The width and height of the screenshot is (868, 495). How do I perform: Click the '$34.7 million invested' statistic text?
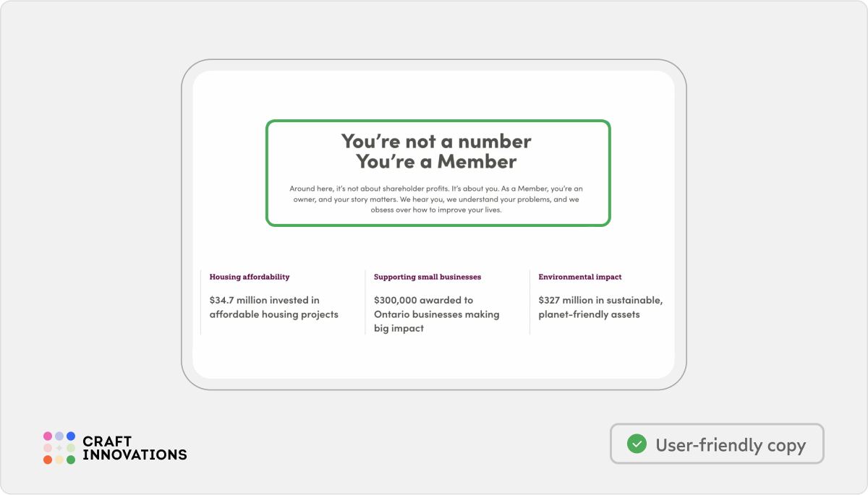click(274, 307)
